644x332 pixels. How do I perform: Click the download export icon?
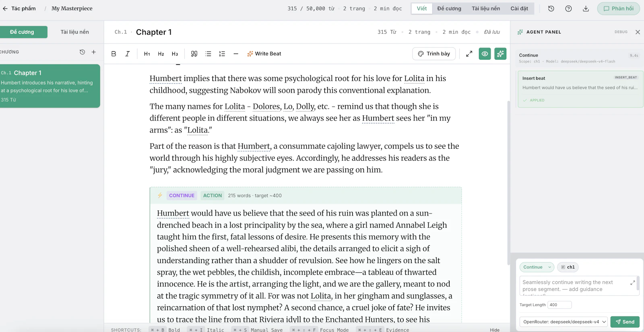tap(586, 8)
